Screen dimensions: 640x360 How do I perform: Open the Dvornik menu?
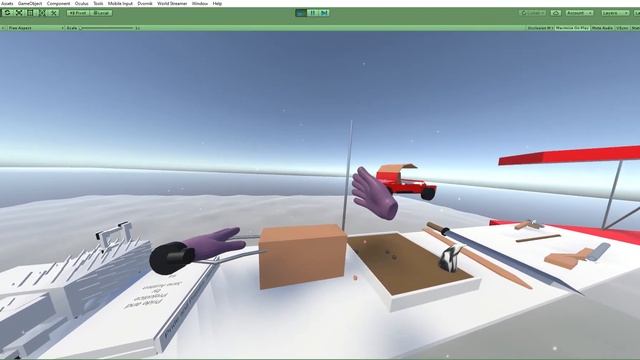pos(145,3)
